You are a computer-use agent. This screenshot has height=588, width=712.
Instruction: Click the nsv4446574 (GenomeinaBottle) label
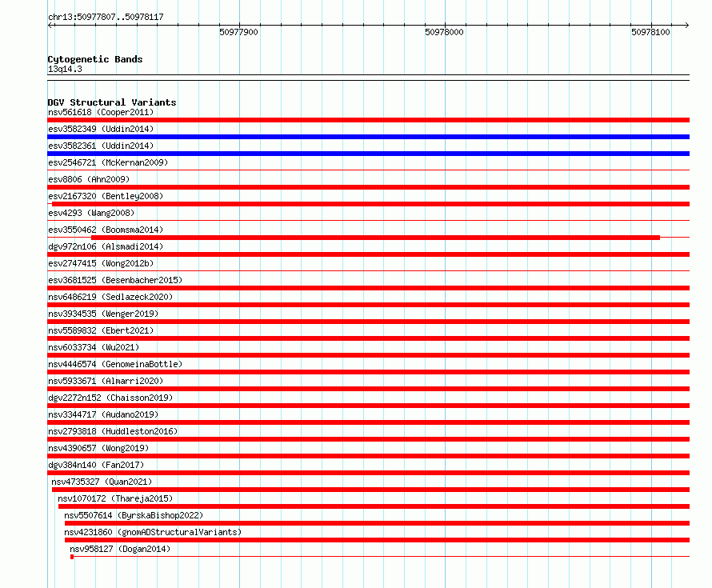(x=115, y=364)
